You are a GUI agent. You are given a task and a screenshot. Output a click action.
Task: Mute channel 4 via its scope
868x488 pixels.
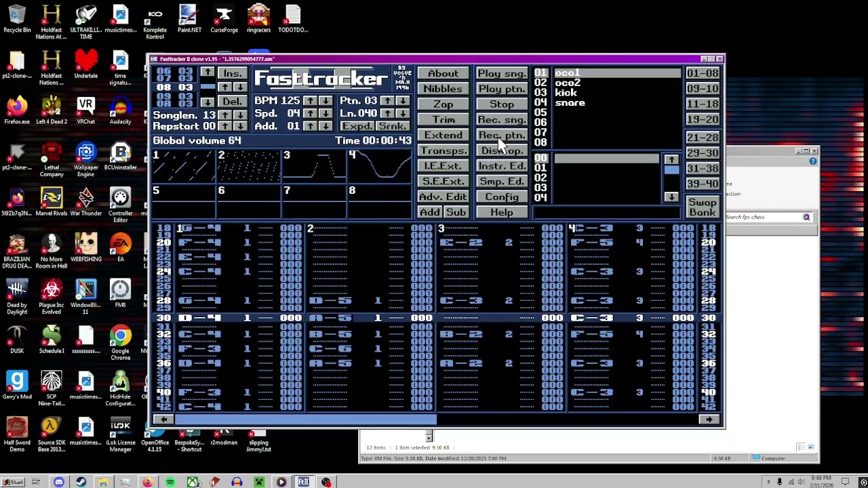380,166
